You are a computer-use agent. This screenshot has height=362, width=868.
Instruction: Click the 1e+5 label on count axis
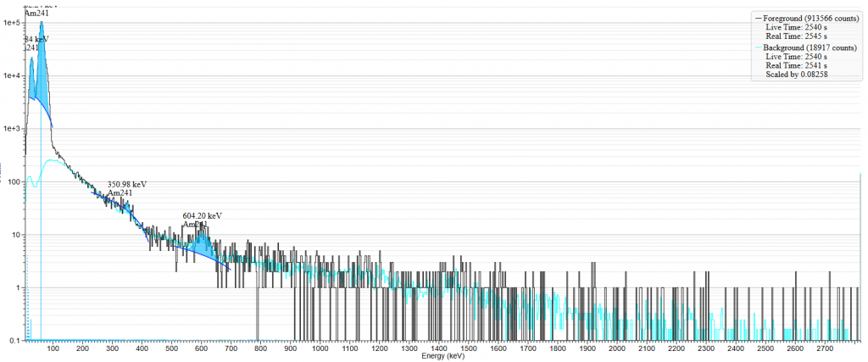[11, 23]
